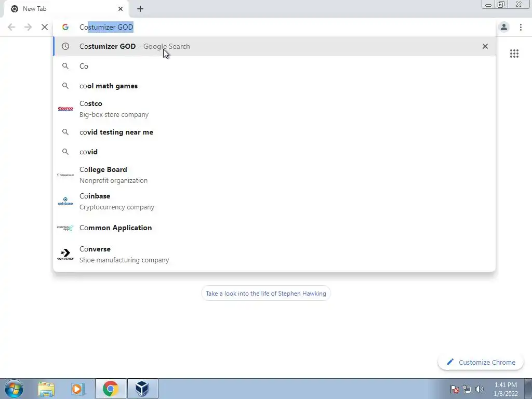Screen dimensions: 532x399
Task: Select the 'covid' search suggestion
Action: (x=274, y=152)
